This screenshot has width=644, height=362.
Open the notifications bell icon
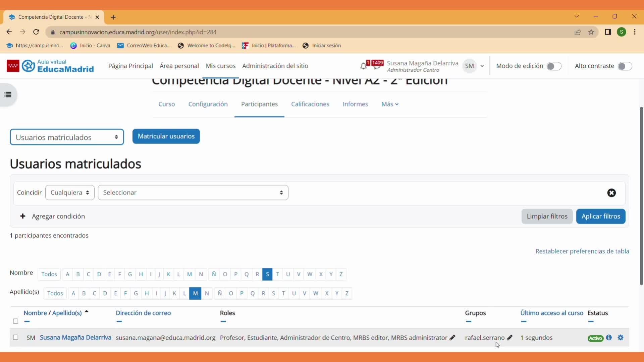[363, 66]
